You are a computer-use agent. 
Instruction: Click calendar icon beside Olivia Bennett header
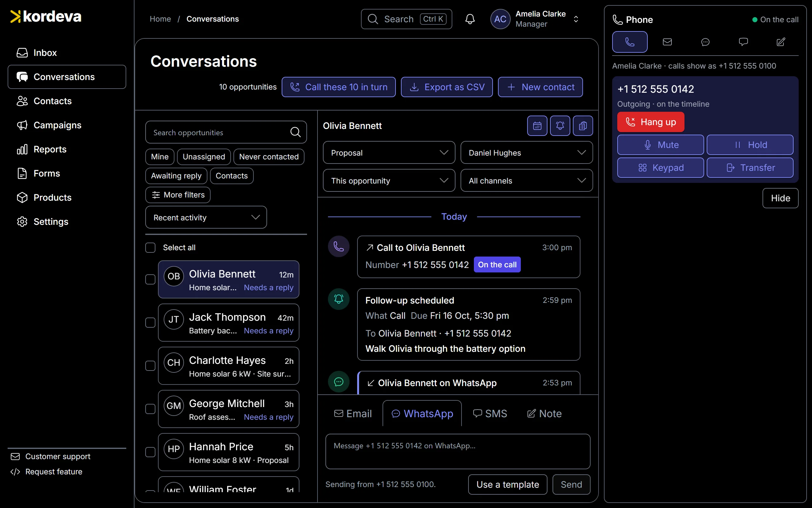click(537, 126)
